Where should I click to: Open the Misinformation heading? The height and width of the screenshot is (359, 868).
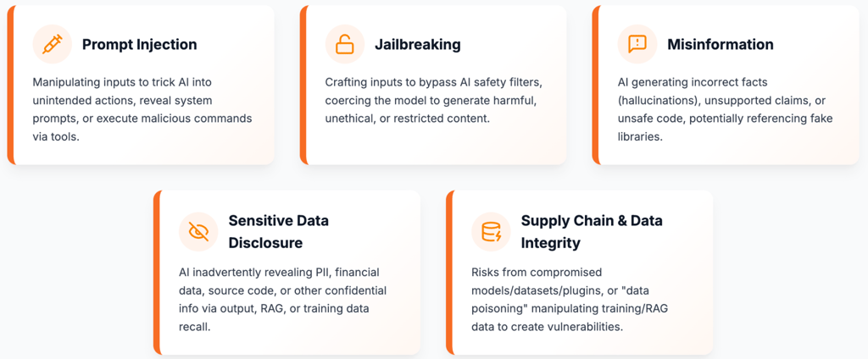click(721, 44)
